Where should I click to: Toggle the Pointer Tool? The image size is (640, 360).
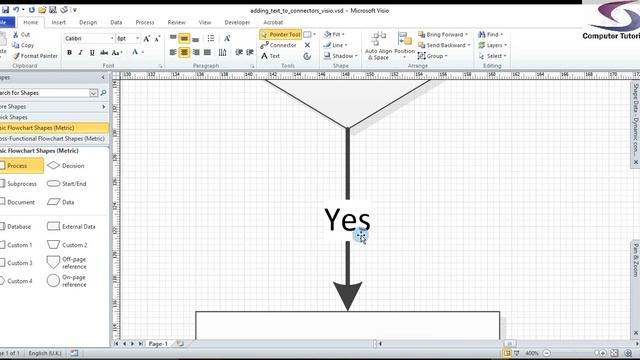click(280, 35)
